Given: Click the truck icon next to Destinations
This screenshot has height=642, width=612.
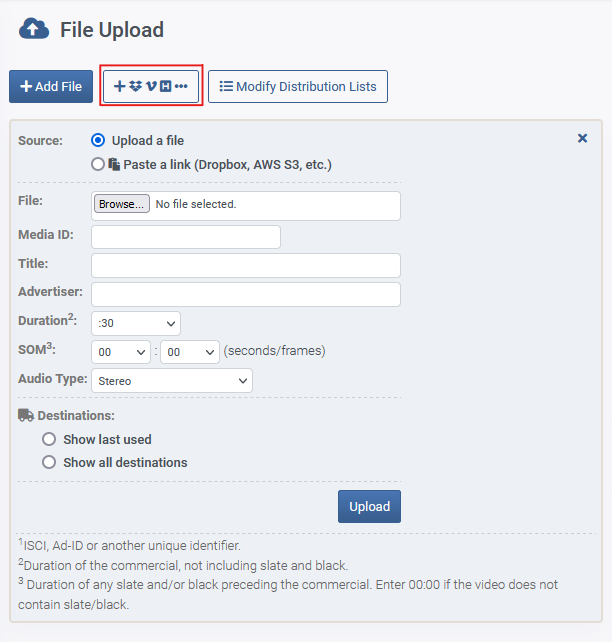Looking at the screenshot, I should pyautogui.click(x=26, y=415).
